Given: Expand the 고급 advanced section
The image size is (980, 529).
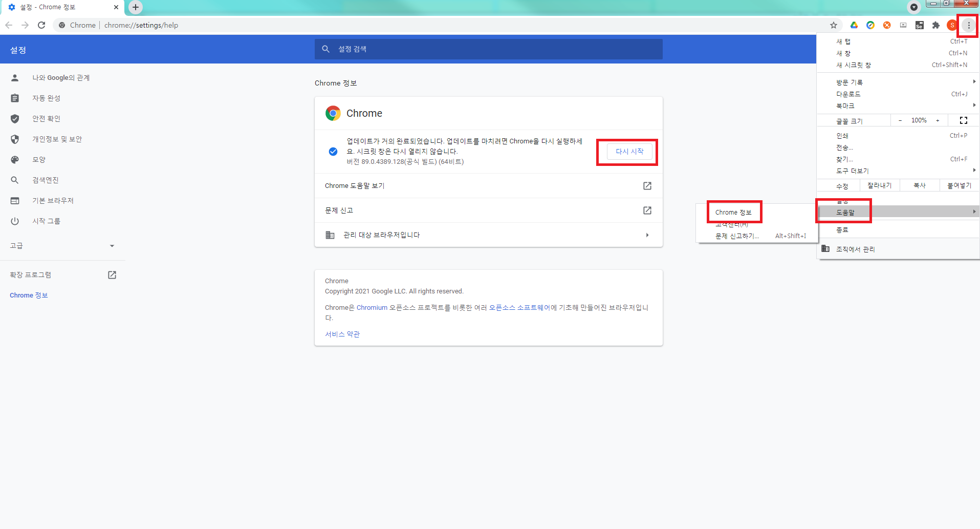Looking at the screenshot, I should tap(62, 246).
